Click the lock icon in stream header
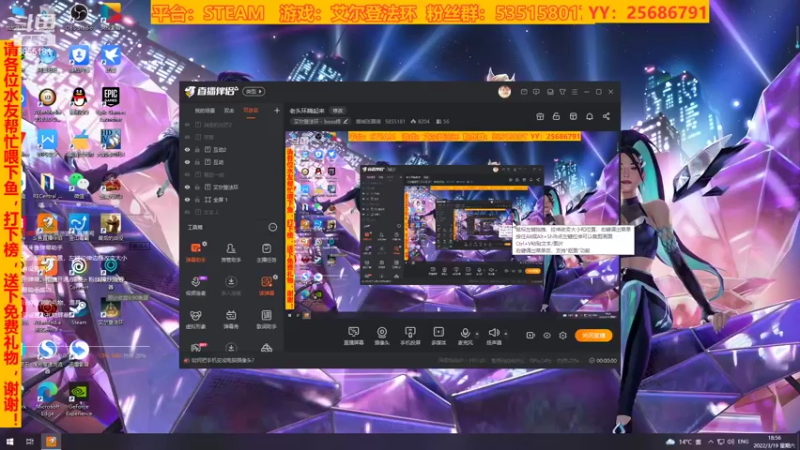This screenshot has height=450, width=800. click(556, 116)
